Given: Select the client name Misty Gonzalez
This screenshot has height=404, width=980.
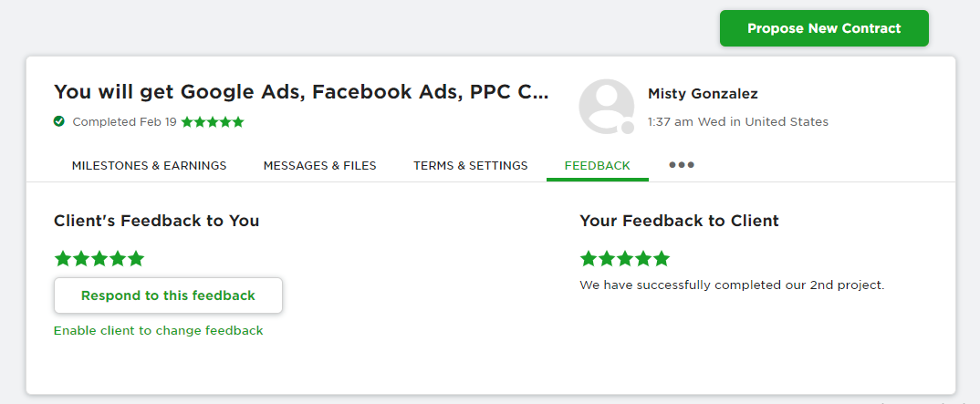Looking at the screenshot, I should [x=702, y=94].
